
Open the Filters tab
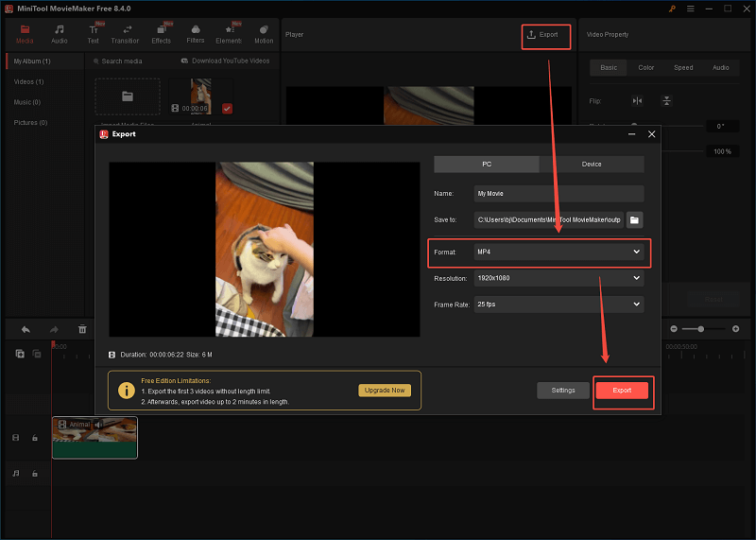pos(196,34)
